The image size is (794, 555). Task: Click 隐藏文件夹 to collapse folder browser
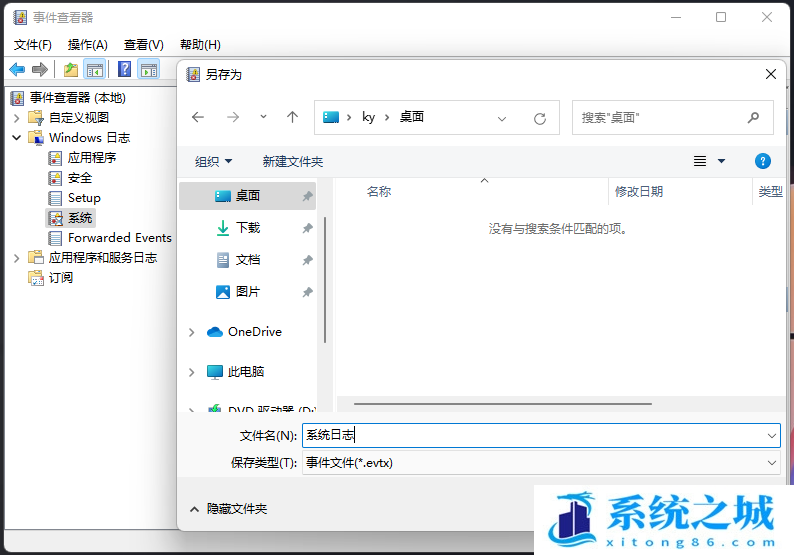(236, 508)
